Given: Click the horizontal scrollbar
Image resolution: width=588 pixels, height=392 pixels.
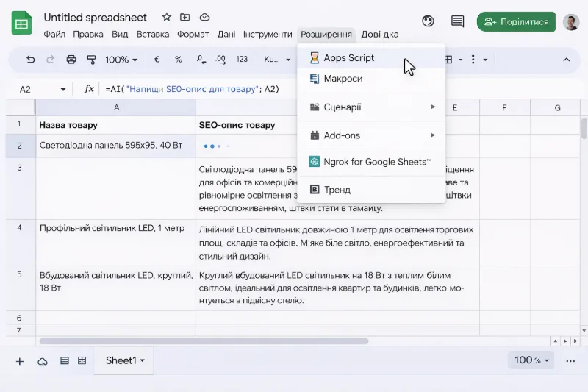Looking at the screenshot, I should click(204, 341).
